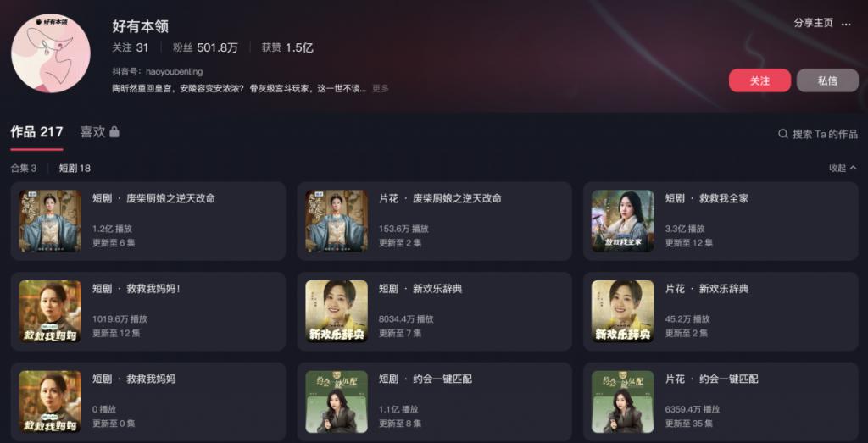This screenshot has height=443, width=868.
Task: Open 短剧 新欢乐辞典 cover thumbnail
Action: point(337,312)
